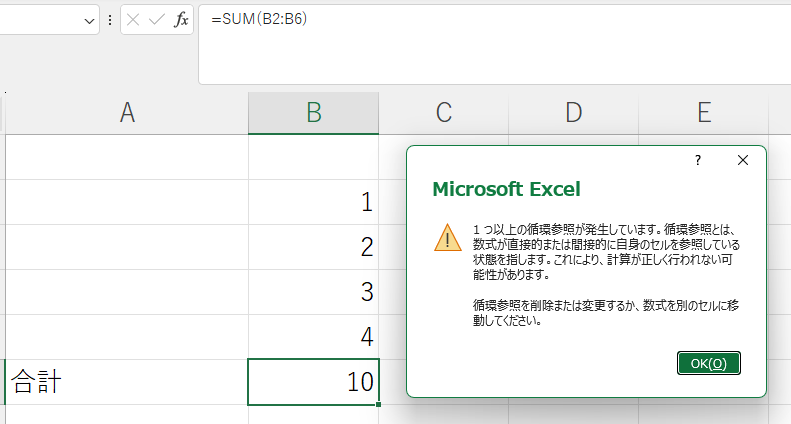This screenshot has height=424, width=791.
Task: Open help with the dialog question mark
Action: click(698, 160)
